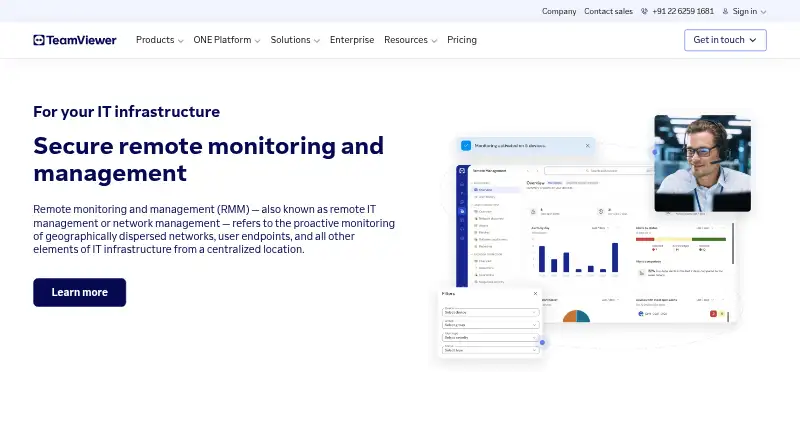Screen dimensions: 800x440
Task: Click the checkmark icon in monitoring notification
Action: [x=466, y=145]
